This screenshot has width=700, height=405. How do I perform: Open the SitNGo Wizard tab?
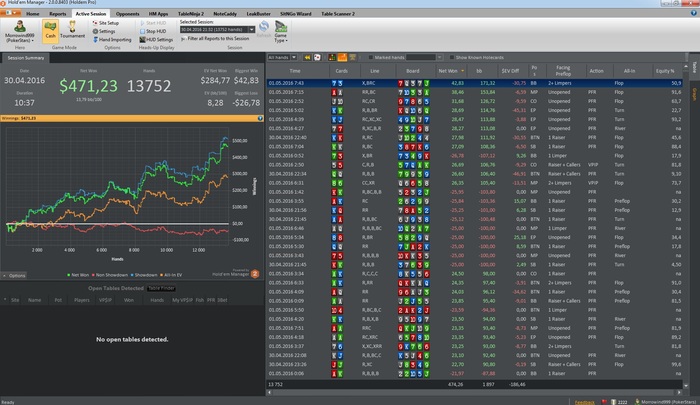(x=296, y=14)
